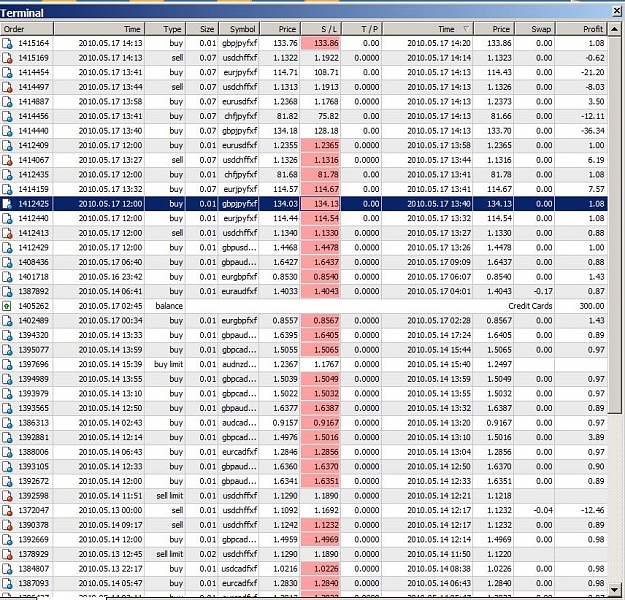Screen dimensions: 625x600
Task: Click the icon next to order 1412435
Action: pyautogui.click(x=7, y=175)
